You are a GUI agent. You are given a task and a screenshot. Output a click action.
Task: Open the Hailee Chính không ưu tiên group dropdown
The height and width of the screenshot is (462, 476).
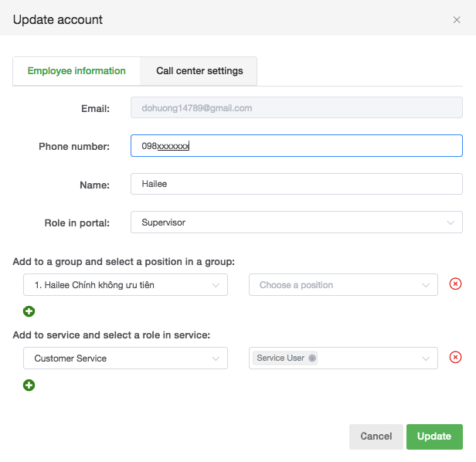pos(125,285)
